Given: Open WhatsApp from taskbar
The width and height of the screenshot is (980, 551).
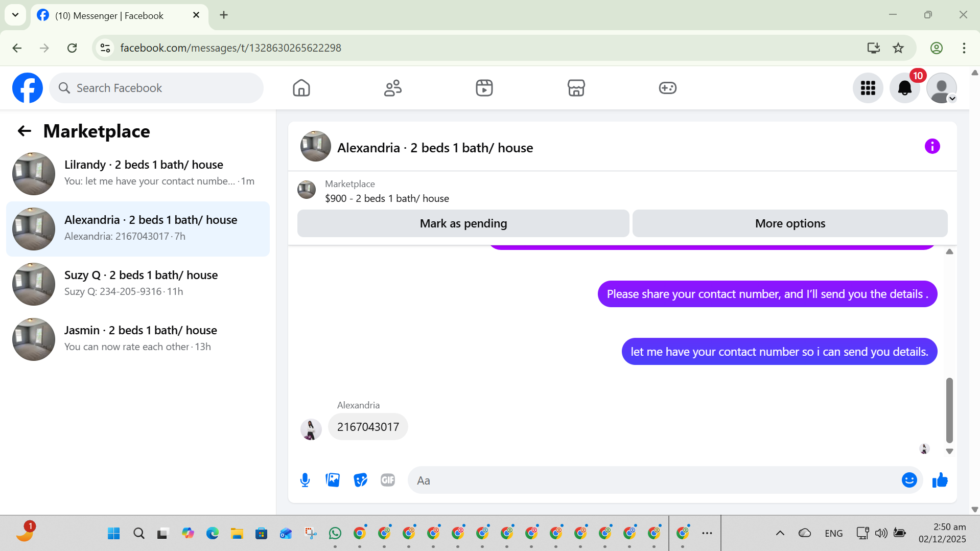Looking at the screenshot, I should (x=335, y=534).
